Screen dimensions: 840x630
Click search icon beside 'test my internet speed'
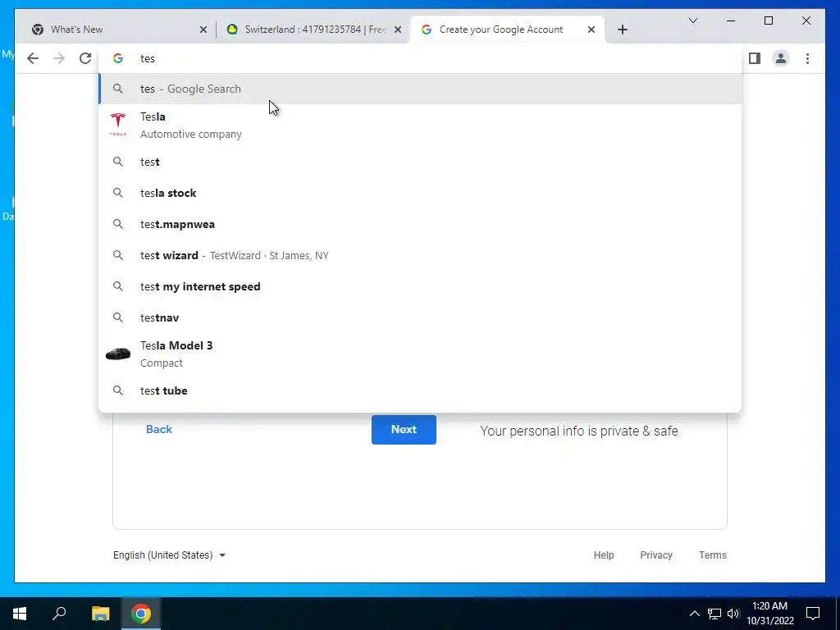pos(118,286)
